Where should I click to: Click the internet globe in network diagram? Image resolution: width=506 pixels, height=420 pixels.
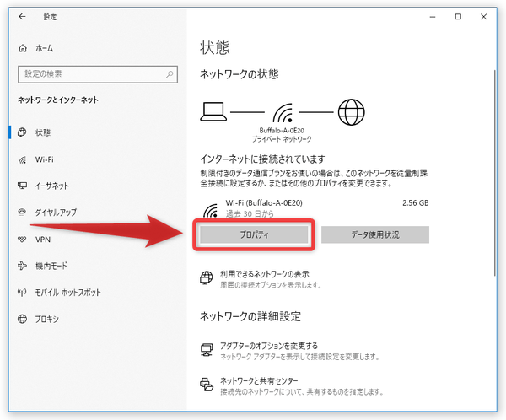[351, 112]
